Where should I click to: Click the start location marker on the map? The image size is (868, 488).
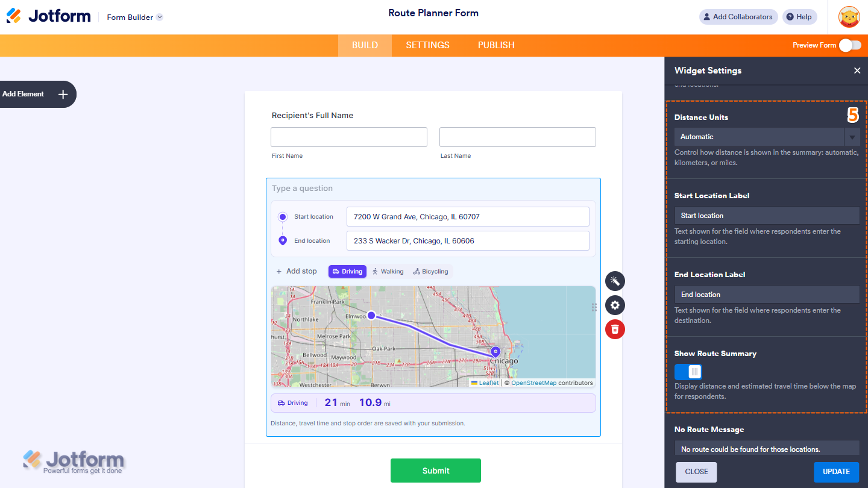(371, 315)
